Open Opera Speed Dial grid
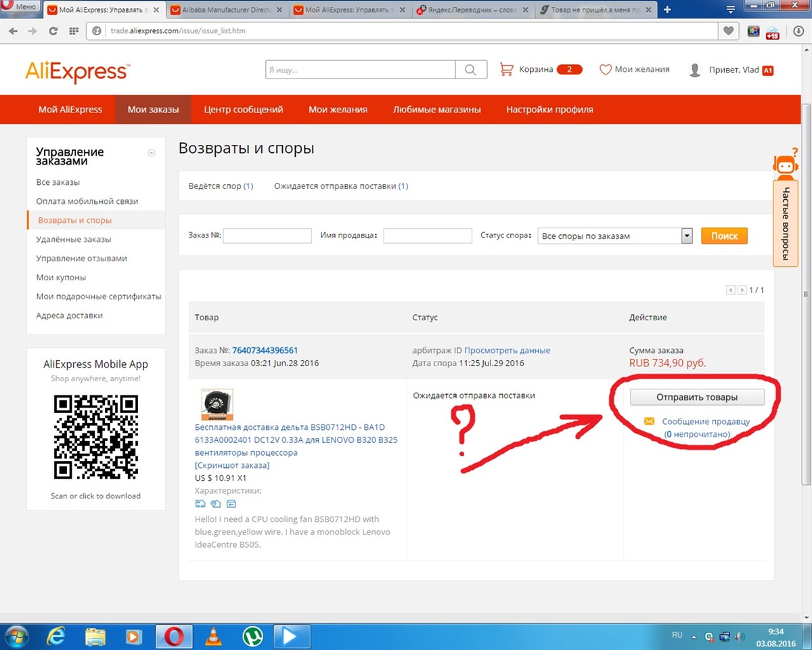The image size is (812, 650). pyautogui.click(x=74, y=31)
